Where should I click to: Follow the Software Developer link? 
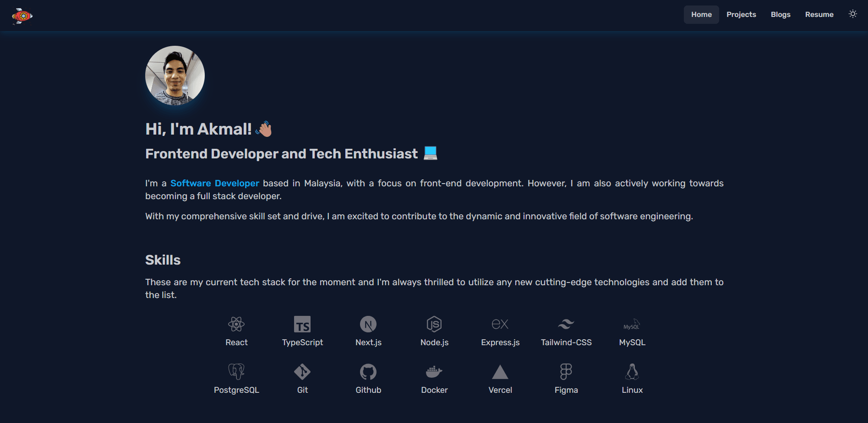pyautogui.click(x=214, y=184)
